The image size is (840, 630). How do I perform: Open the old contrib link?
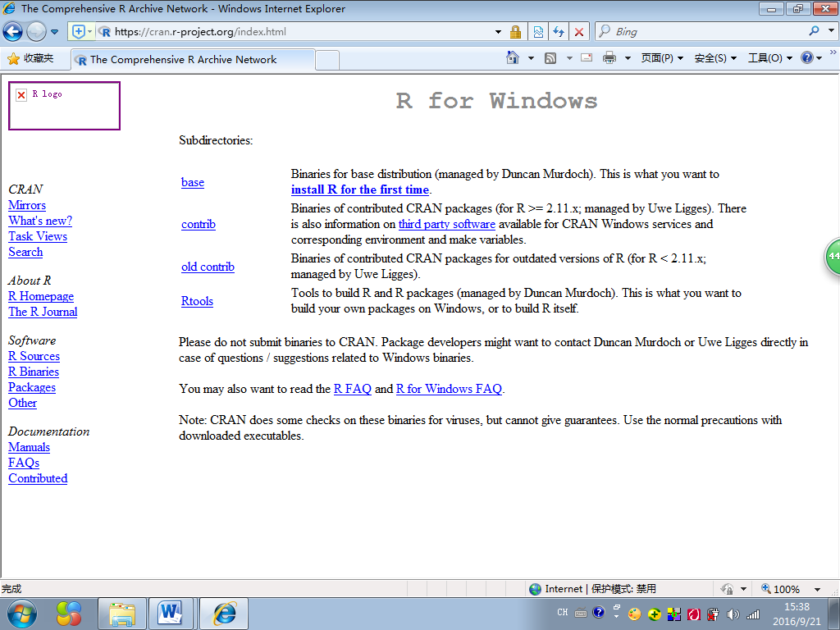tap(208, 267)
